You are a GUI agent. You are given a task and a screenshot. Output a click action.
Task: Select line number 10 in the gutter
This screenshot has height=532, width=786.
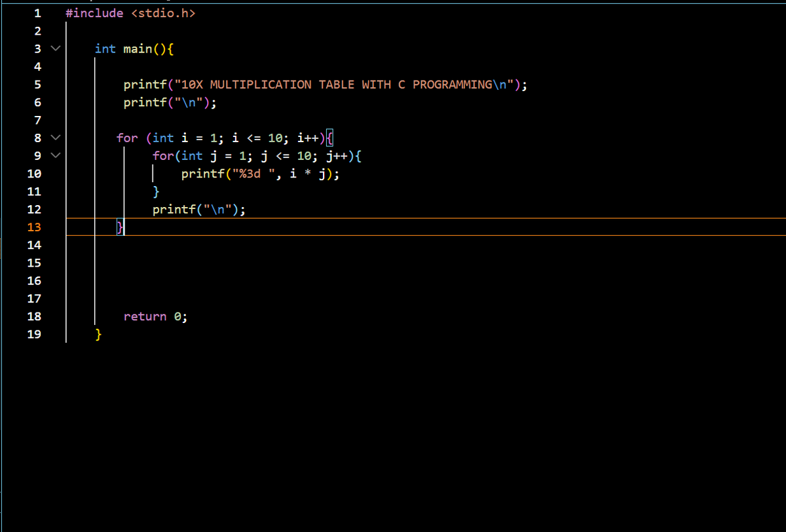pos(34,174)
